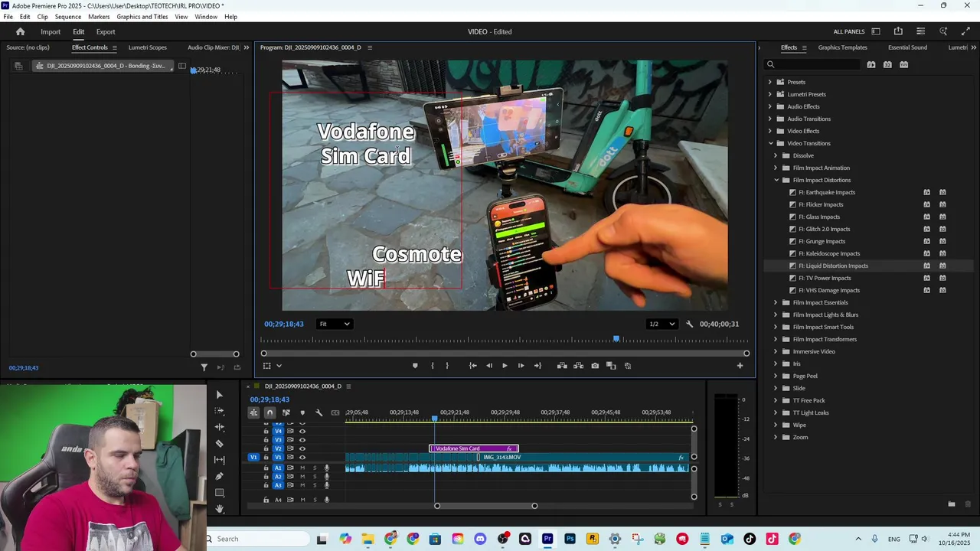This screenshot has height=551, width=980.
Task: Open Program monitor wrench settings
Action: pyautogui.click(x=689, y=324)
